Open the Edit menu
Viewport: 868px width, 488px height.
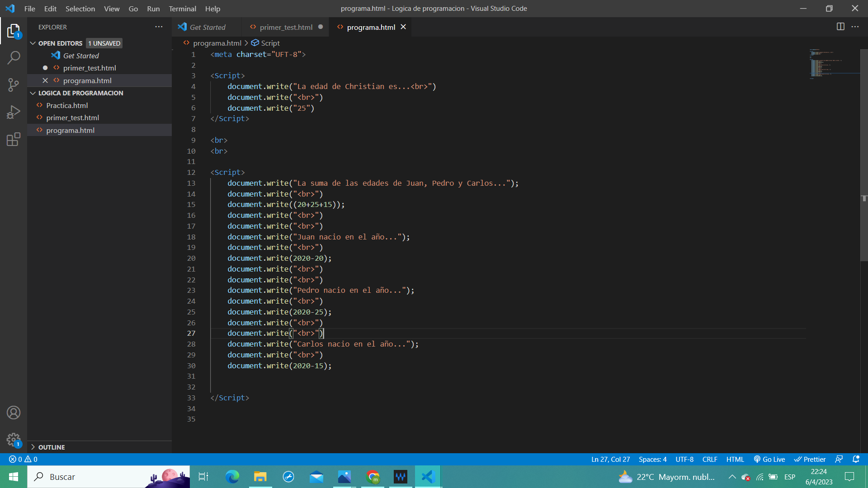click(50, 9)
